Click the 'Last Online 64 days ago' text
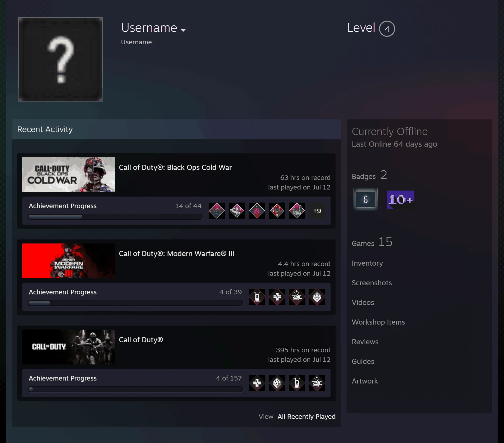 (394, 144)
